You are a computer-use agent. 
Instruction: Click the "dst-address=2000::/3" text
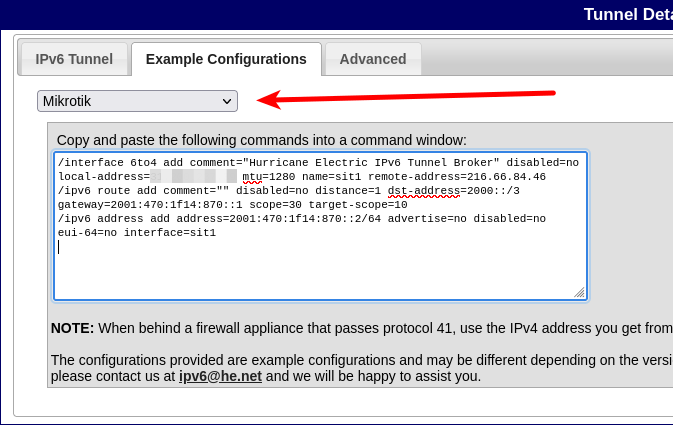454,191
